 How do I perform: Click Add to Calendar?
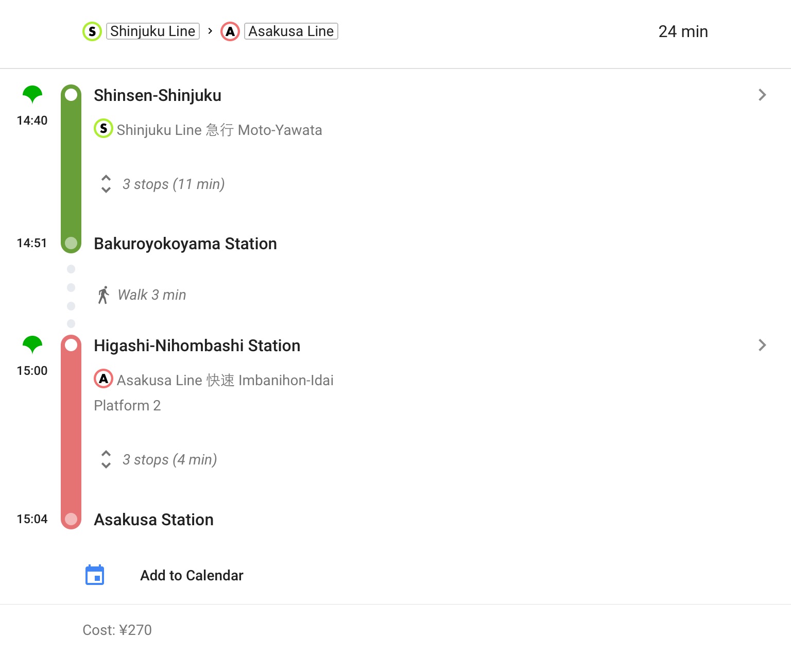(x=192, y=575)
